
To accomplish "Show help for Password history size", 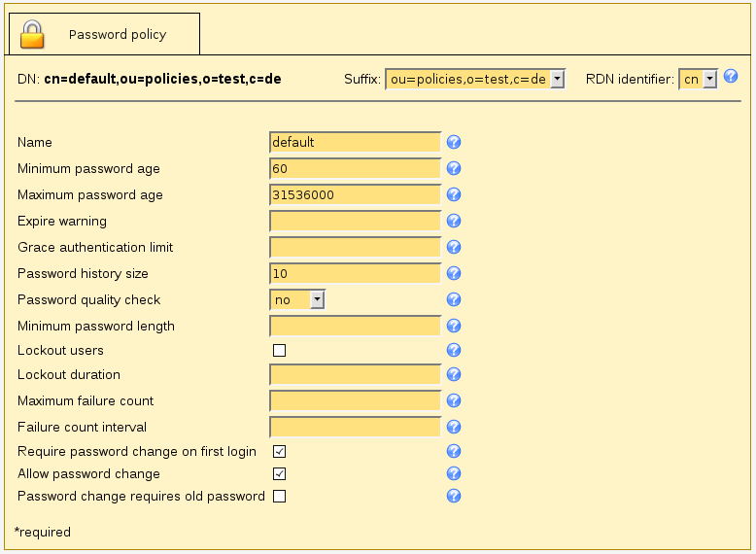I will [x=454, y=273].
